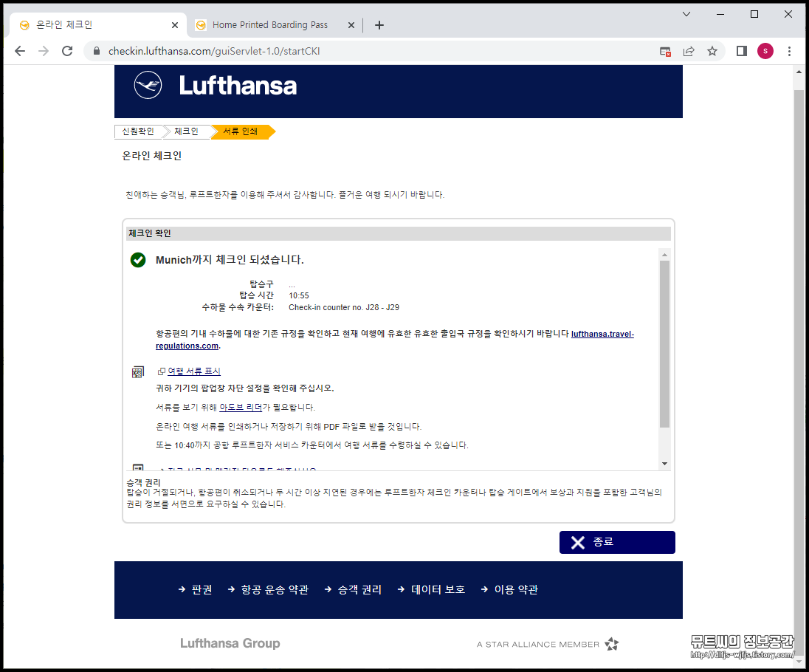Image resolution: width=809 pixels, height=672 pixels.
Task: Click the page scroll-down arrow
Action: 799,661
